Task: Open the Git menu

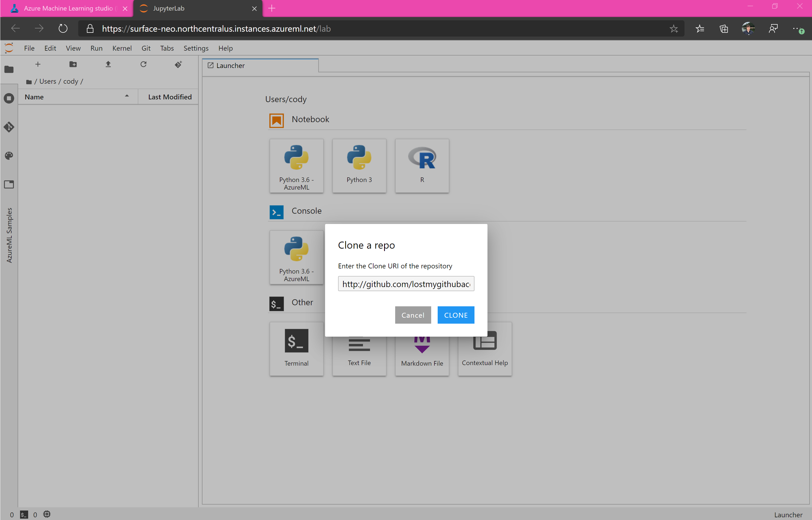Action: point(146,48)
